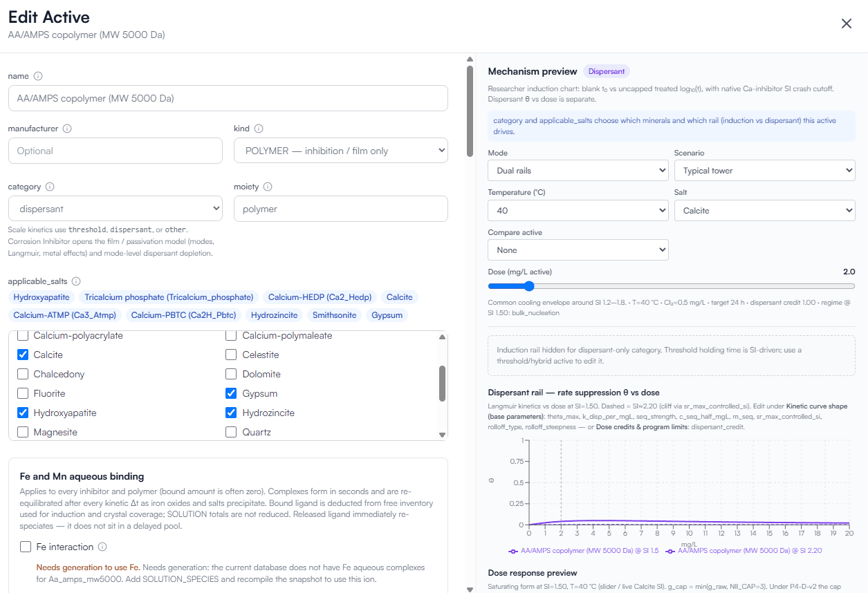Click the Dispersant badge in Mechanism preview
The image size is (868, 593).
pyautogui.click(x=607, y=71)
